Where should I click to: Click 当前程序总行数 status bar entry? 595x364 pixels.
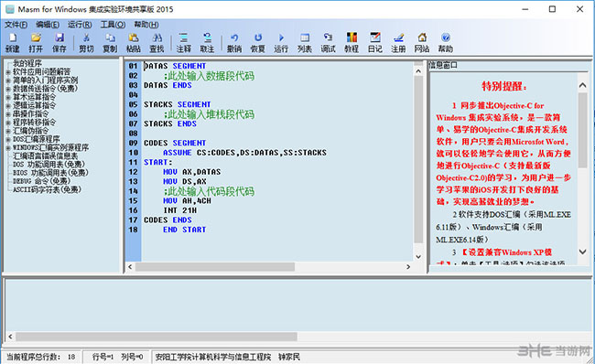(x=40, y=357)
